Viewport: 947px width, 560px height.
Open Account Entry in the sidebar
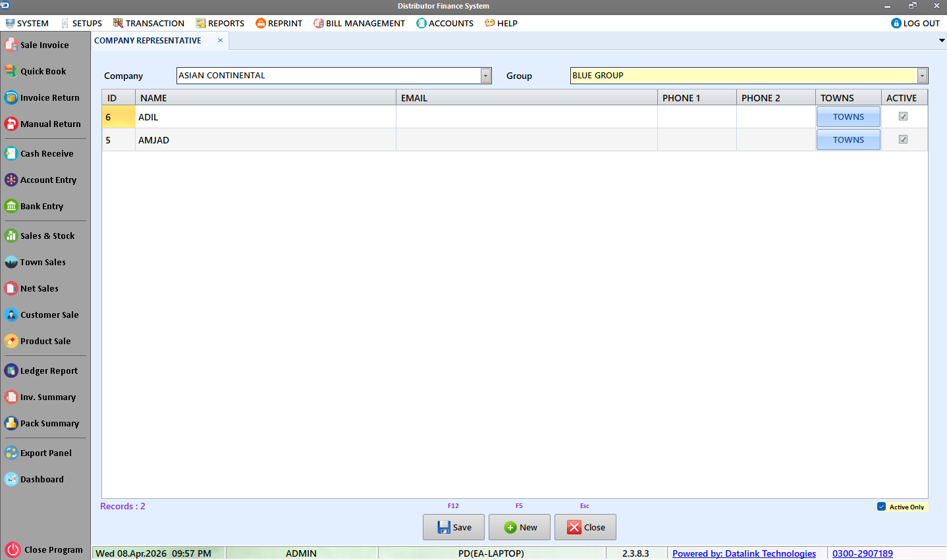(41, 180)
